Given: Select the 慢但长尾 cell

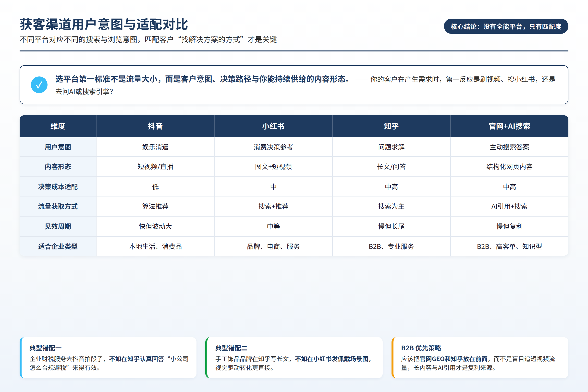Looking at the screenshot, I should (391, 226).
